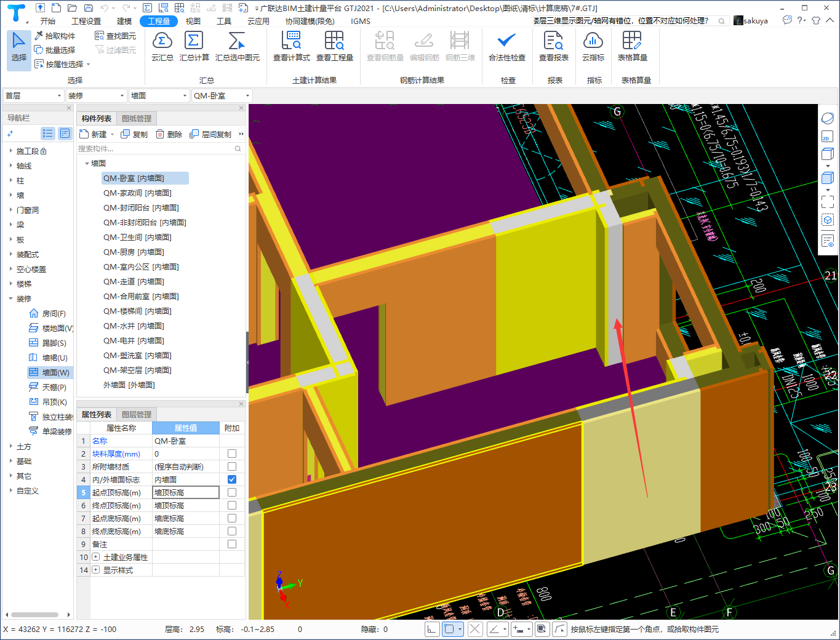The width and height of the screenshot is (840, 640).
Task: Toggle 块料厚度 附加 checkbox
Action: tap(232, 454)
